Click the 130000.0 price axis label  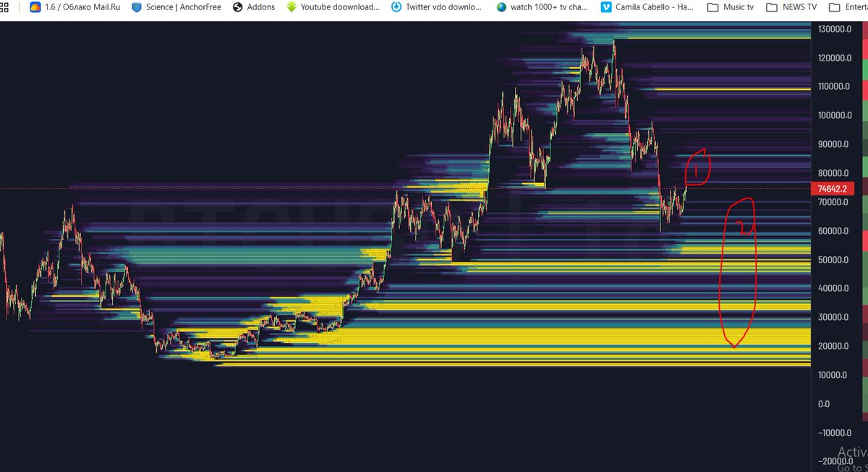coord(835,29)
